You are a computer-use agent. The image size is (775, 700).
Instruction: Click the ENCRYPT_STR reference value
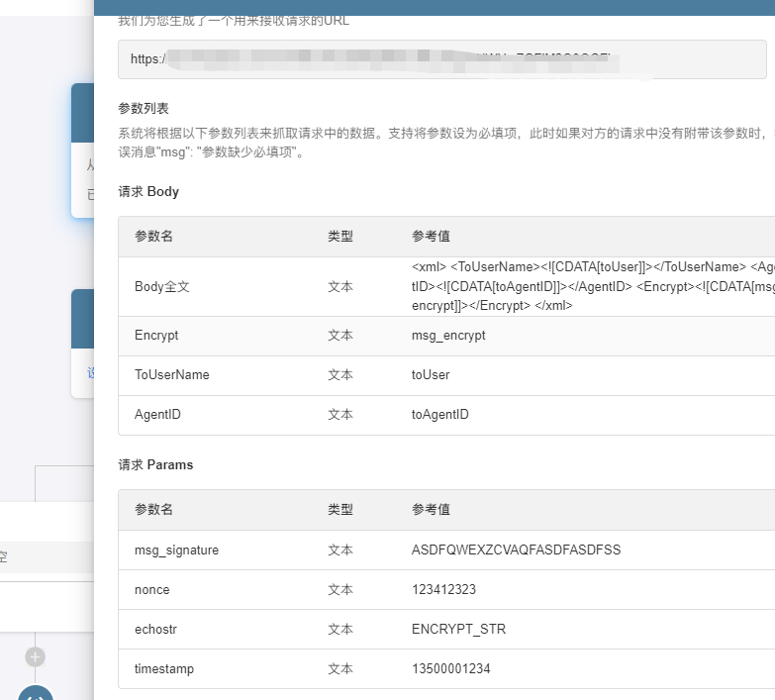(458, 629)
